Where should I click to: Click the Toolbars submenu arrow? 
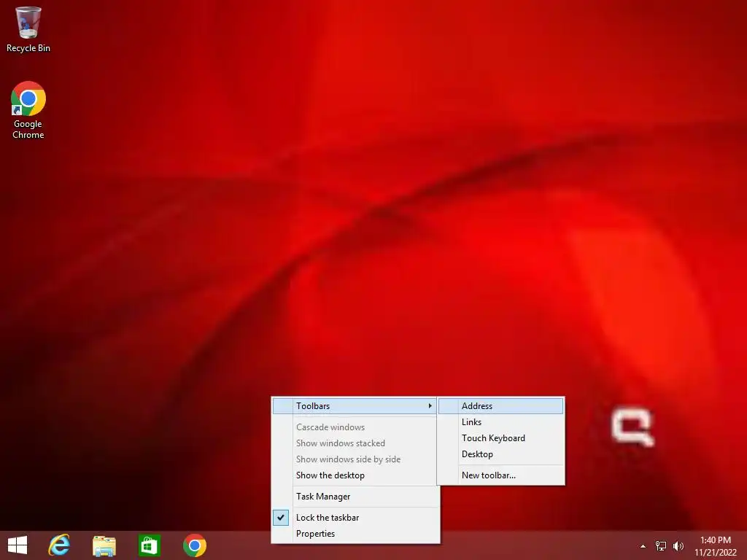coord(430,405)
